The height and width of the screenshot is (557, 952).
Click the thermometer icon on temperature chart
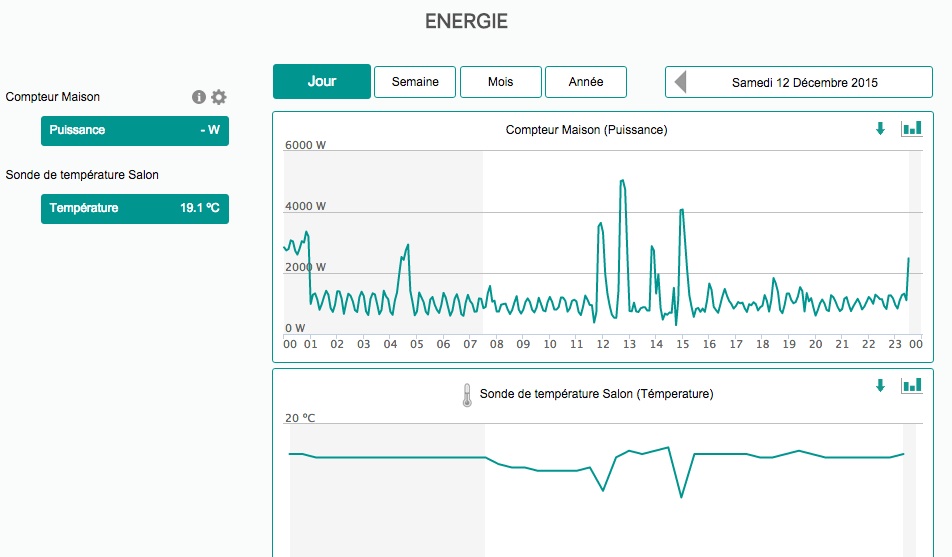click(466, 395)
